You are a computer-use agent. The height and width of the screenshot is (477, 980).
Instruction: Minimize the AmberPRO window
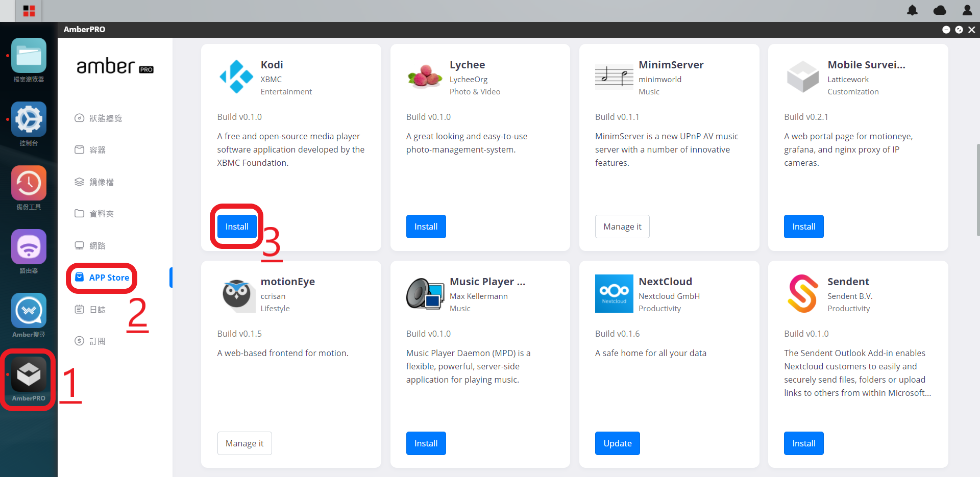pos(946,30)
